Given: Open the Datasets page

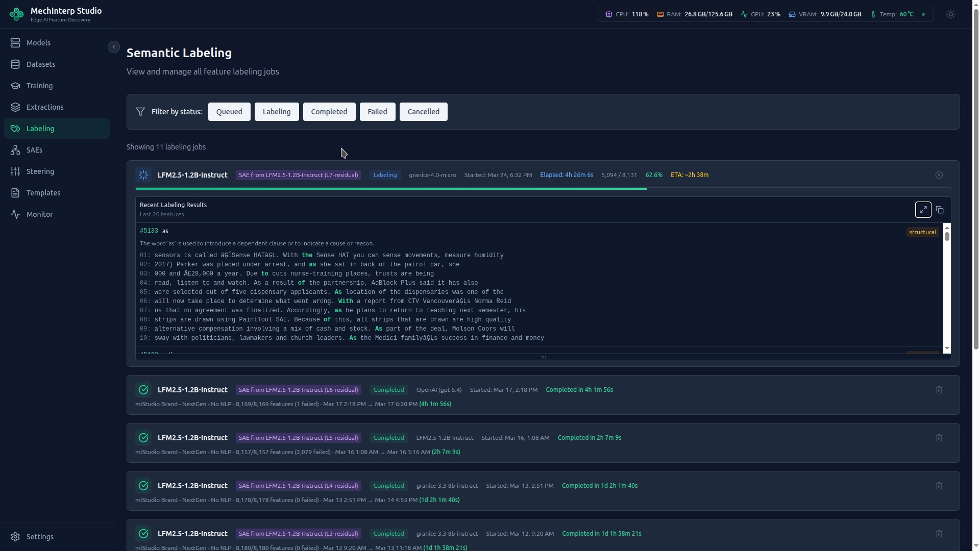Looking at the screenshot, I should pos(57,64).
